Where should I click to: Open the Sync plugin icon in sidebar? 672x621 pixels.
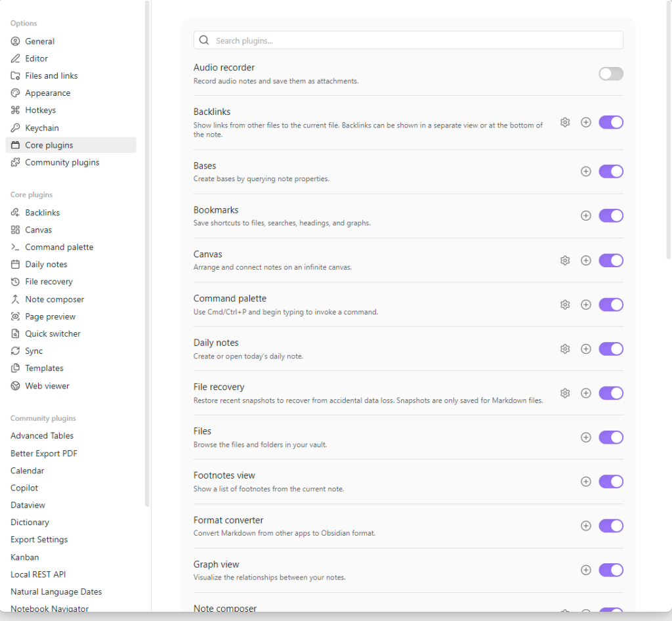pyautogui.click(x=14, y=351)
